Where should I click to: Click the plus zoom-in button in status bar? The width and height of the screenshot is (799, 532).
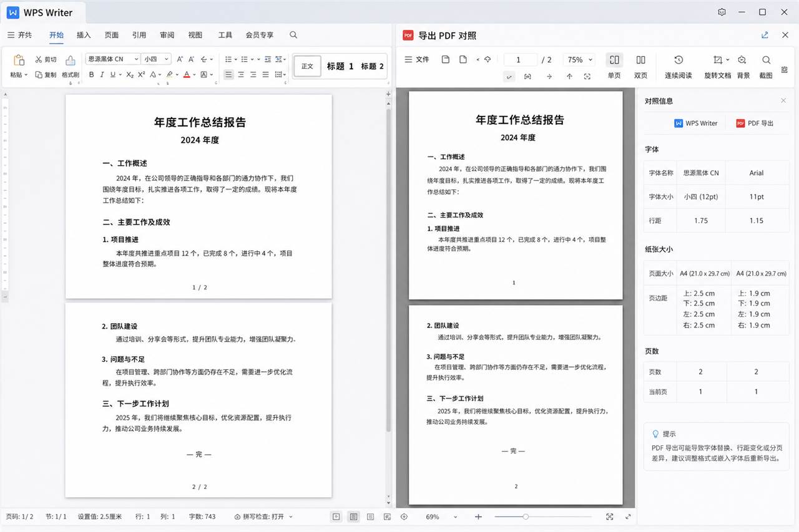click(x=478, y=516)
